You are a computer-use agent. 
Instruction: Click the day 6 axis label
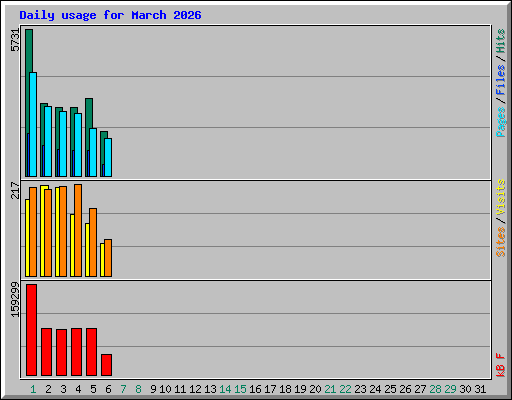click(108, 389)
